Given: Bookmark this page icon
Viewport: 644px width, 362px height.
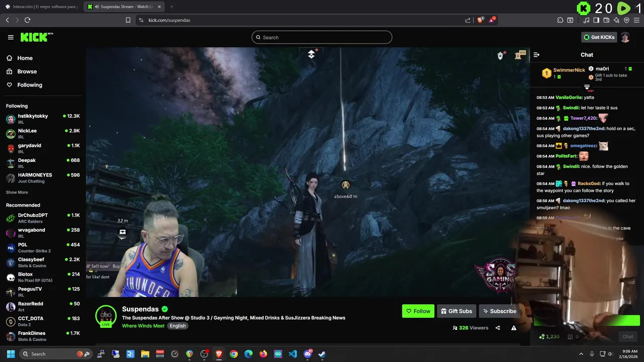Looking at the screenshot, I should pyautogui.click(x=128, y=20).
